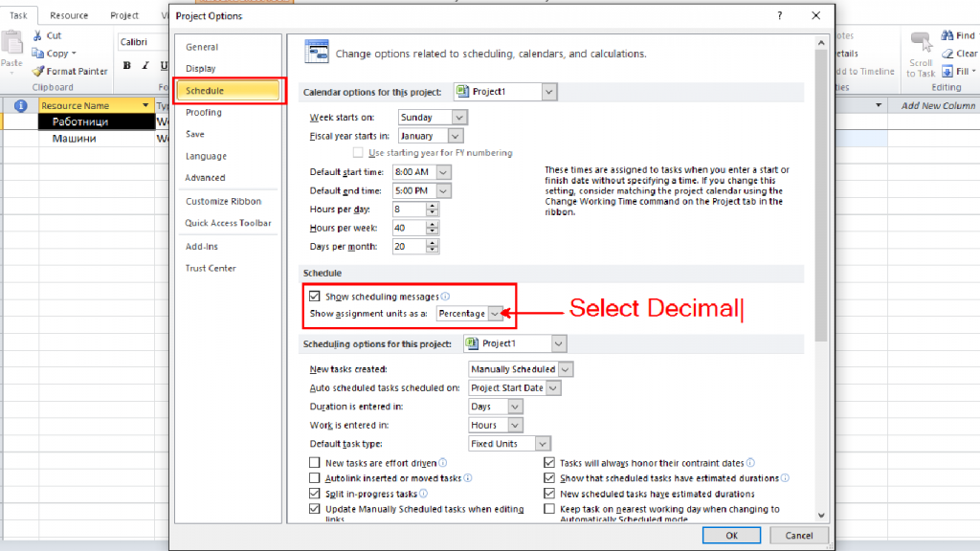Click the Cut scissors icon in the ribbon
980x551 pixels.
(38, 35)
